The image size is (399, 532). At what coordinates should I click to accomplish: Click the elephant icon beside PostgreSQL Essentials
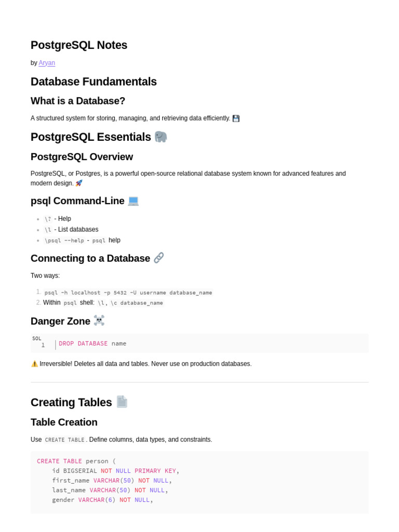pyautogui.click(x=161, y=137)
